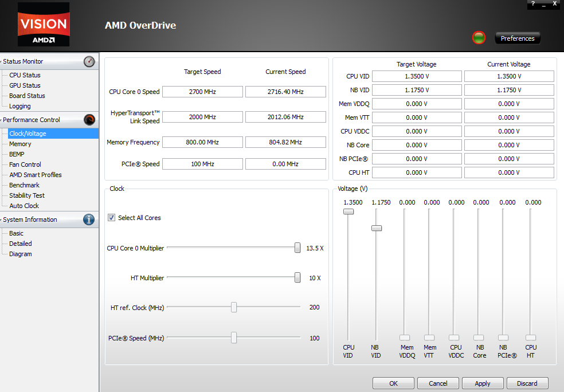564x392 pixels.
Task: Click the Cancel button
Action: coord(438,383)
